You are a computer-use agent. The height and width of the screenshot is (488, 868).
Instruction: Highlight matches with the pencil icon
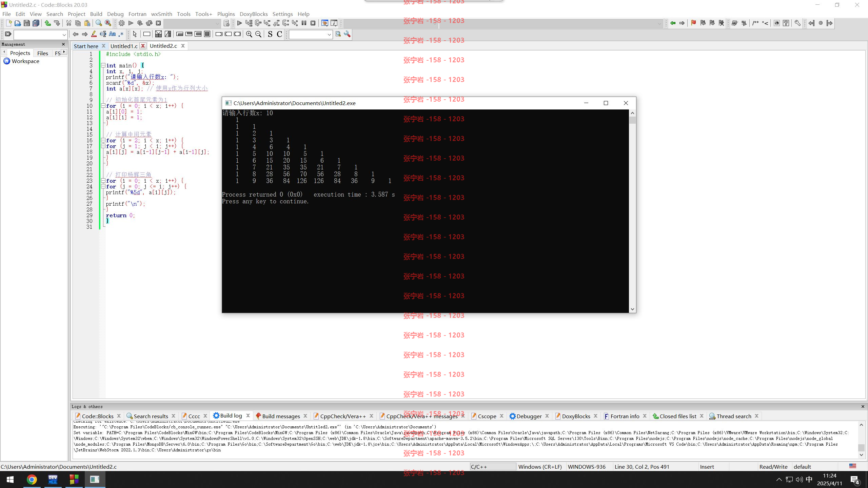coord(94,34)
